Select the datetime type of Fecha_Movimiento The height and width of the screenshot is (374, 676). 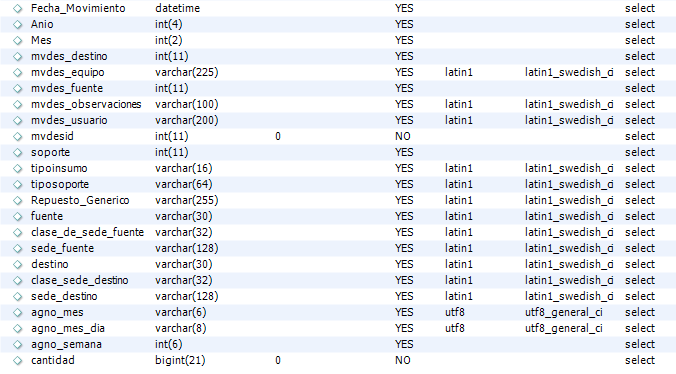(178, 8)
